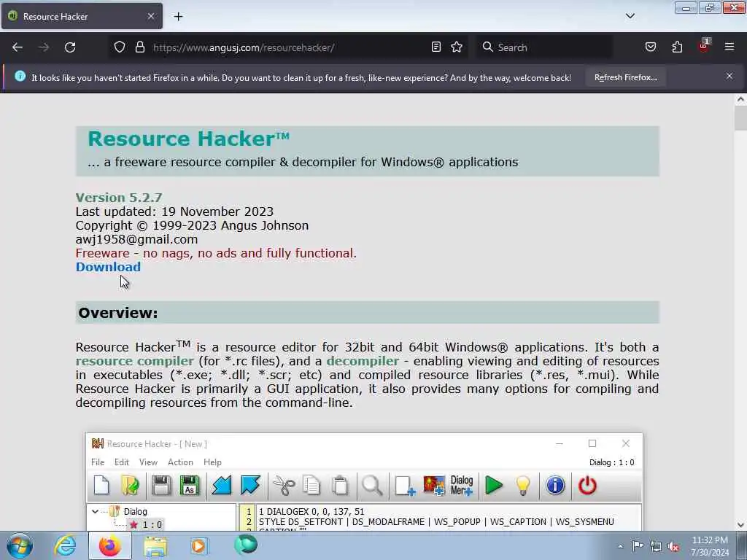Click View in the pictured menu bar
747x560 pixels.
pos(148,462)
